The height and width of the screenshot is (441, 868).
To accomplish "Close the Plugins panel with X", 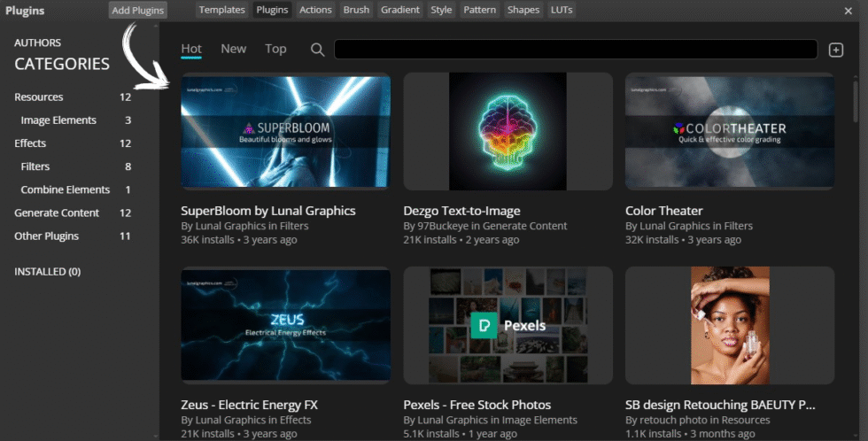I will click(848, 11).
